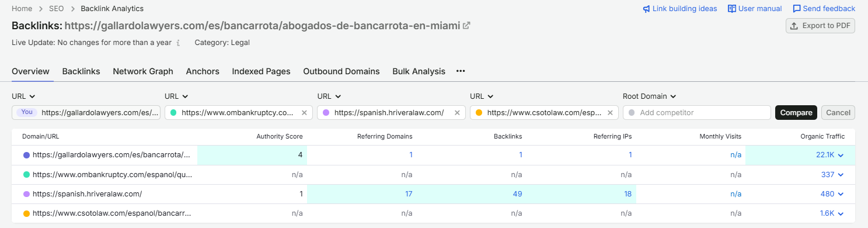Click the Authority Score value 4
868x228 pixels.
click(x=300, y=155)
